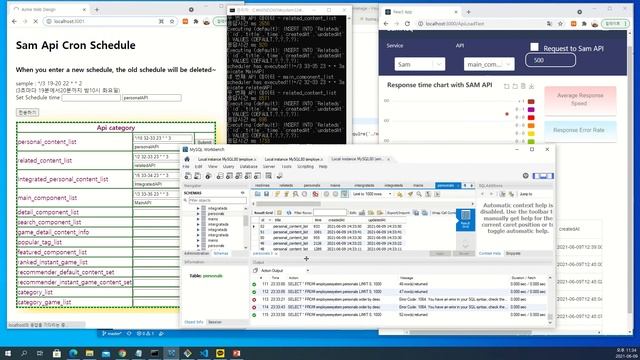
Task: Click the orange legend color swatch in the chart
Action: (531, 125)
